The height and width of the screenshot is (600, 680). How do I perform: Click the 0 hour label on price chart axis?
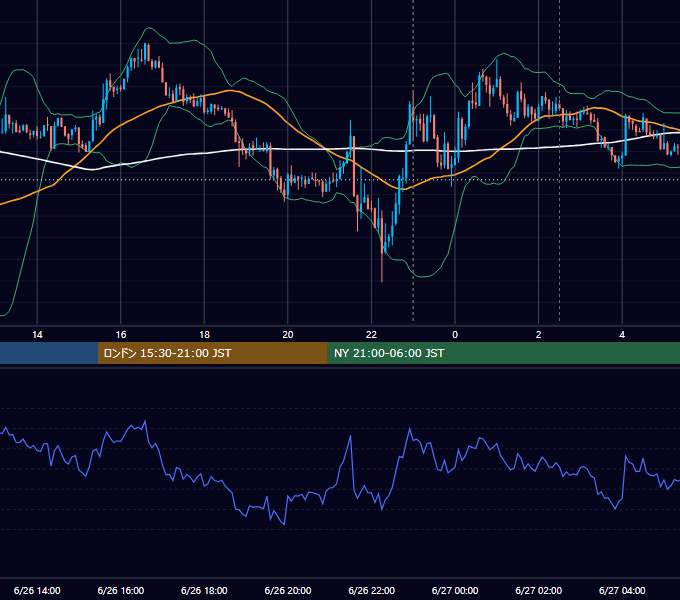click(x=455, y=335)
